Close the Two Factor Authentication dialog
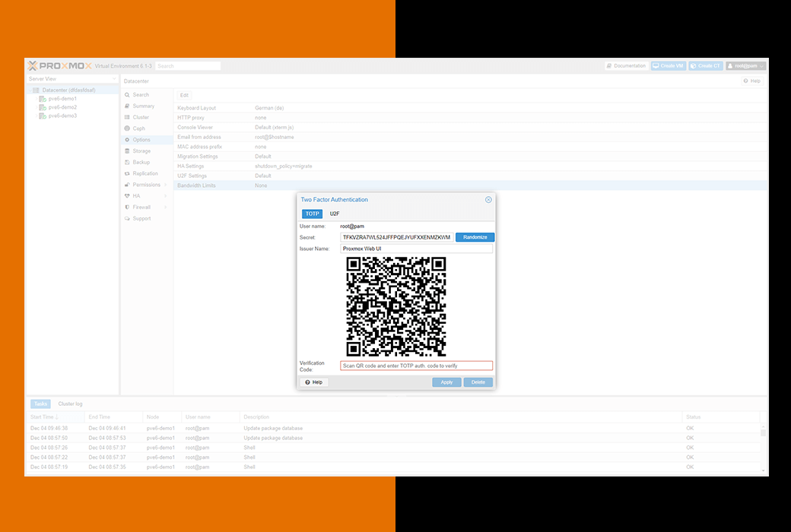Screen dimensions: 791x532 488,200
